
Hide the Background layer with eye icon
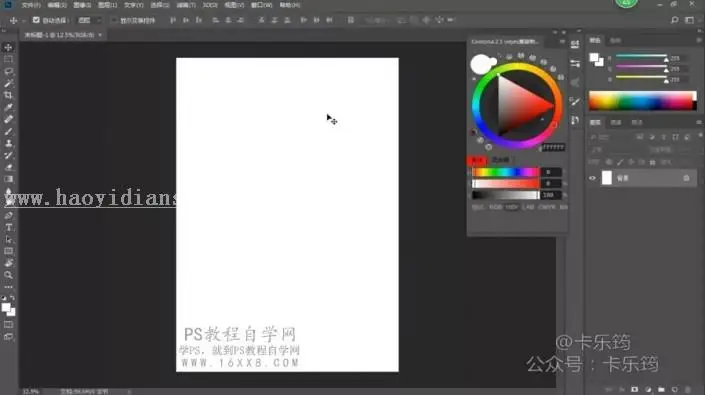point(592,178)
